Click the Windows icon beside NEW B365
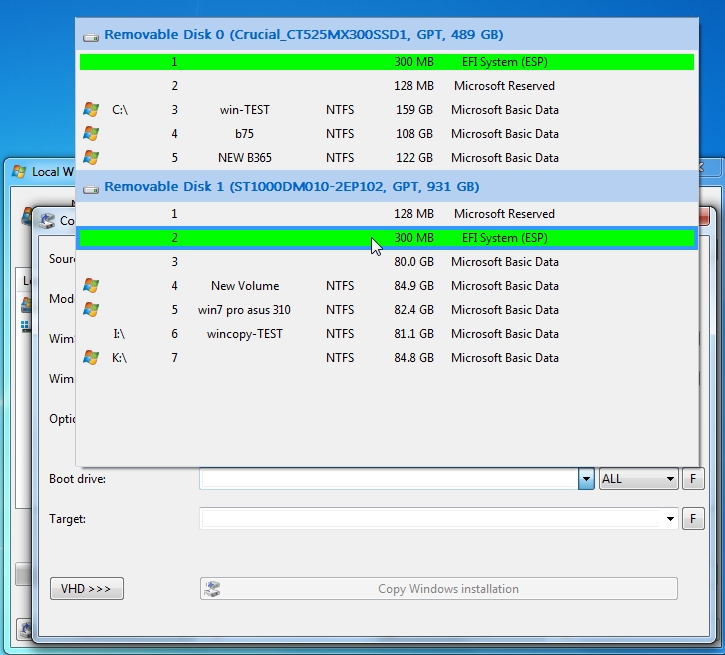 click(x=91, y=158)
